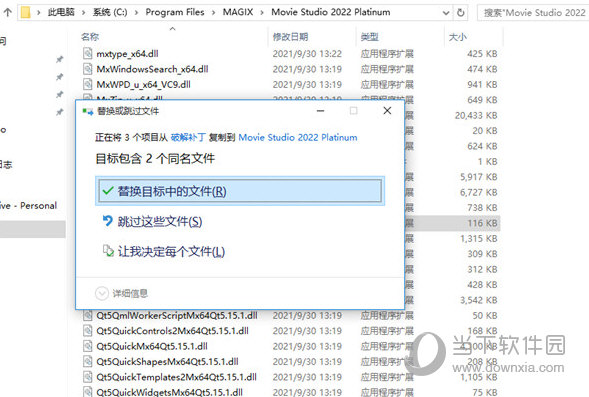Sort files by 类型 column header
The image size is (589, 397).
tap(370, 37)
